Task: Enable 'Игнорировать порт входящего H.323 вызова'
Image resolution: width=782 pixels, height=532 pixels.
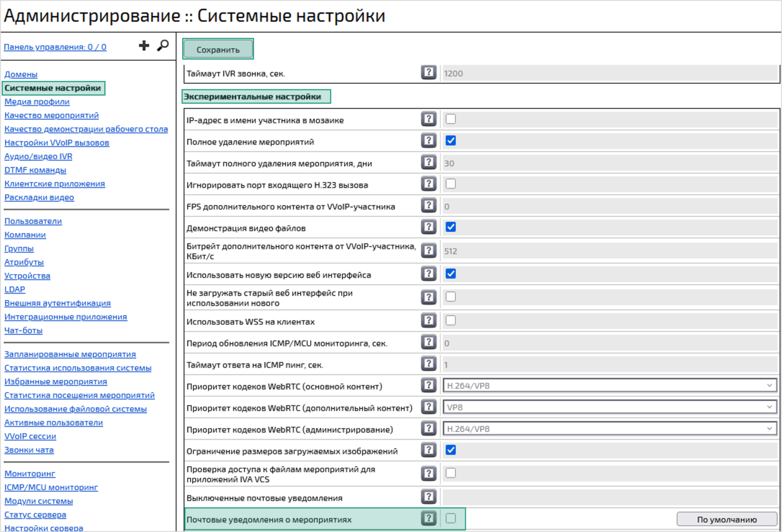Action: (x=450, y=184)
